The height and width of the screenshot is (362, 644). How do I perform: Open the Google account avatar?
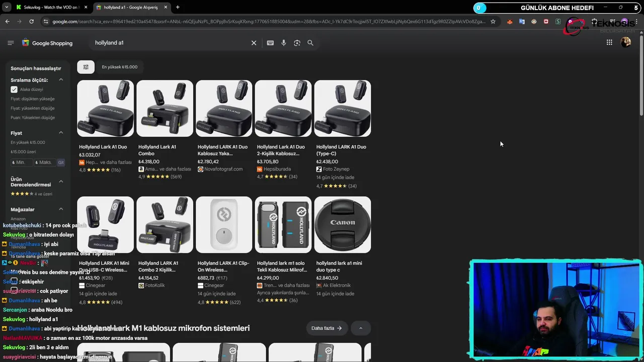(x=626, y=43)
